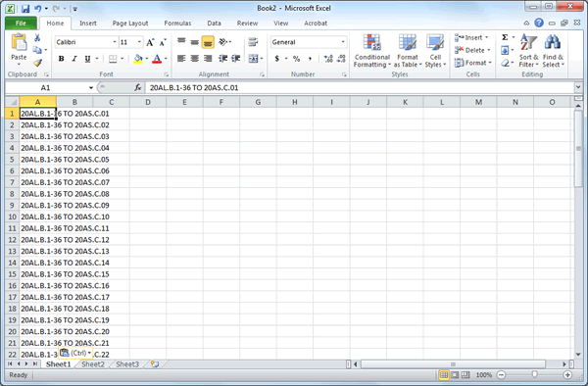Click row 10 header
The image size is (588, 386).
(12, 217)
